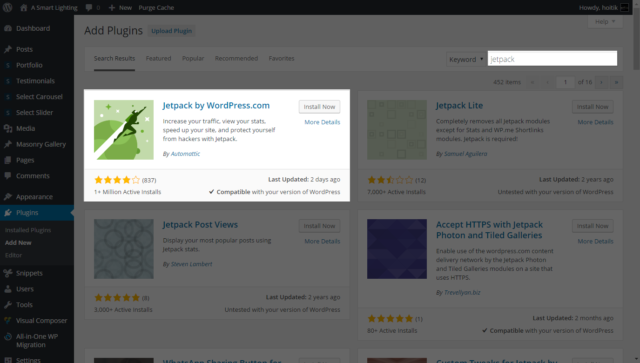Click the Posts pin icon in sidebar
The width and height of the screenshot is (640, 363).
click(x=8, y=49)
